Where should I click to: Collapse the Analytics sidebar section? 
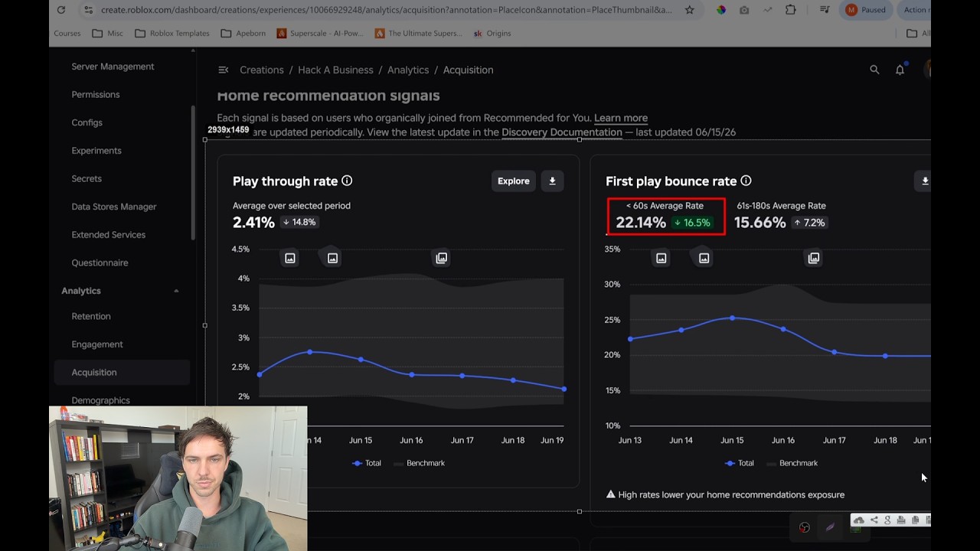coord(176,291)
